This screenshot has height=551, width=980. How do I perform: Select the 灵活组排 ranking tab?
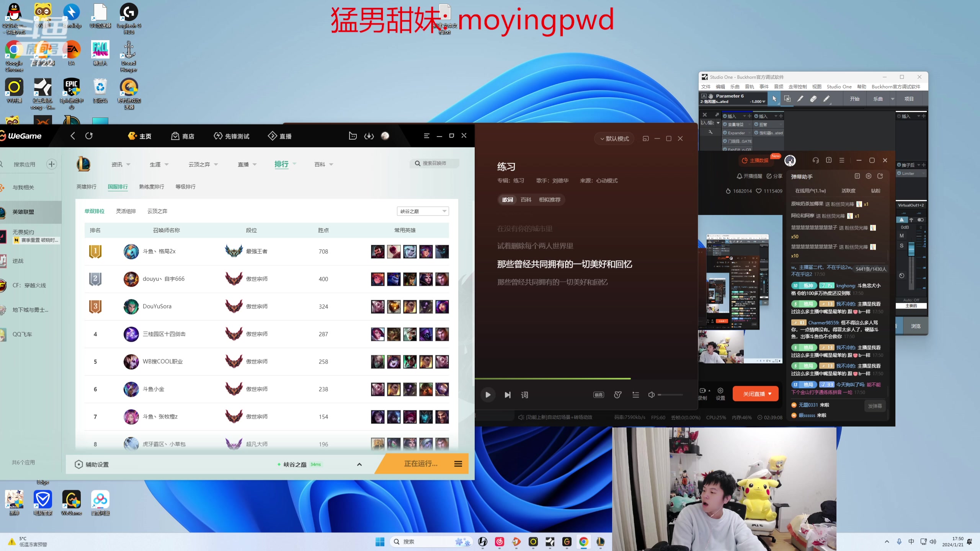(126, 211)
